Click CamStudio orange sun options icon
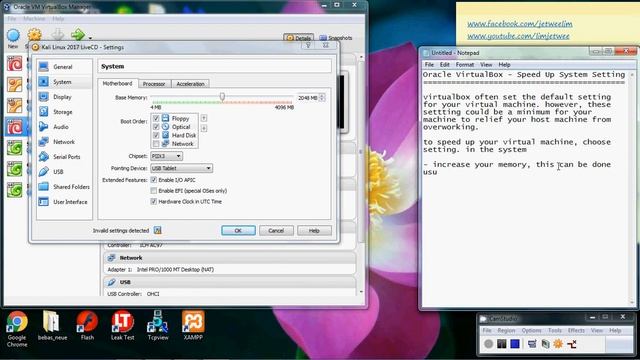The height and width of the screenshot is (360, 640). 558,344
